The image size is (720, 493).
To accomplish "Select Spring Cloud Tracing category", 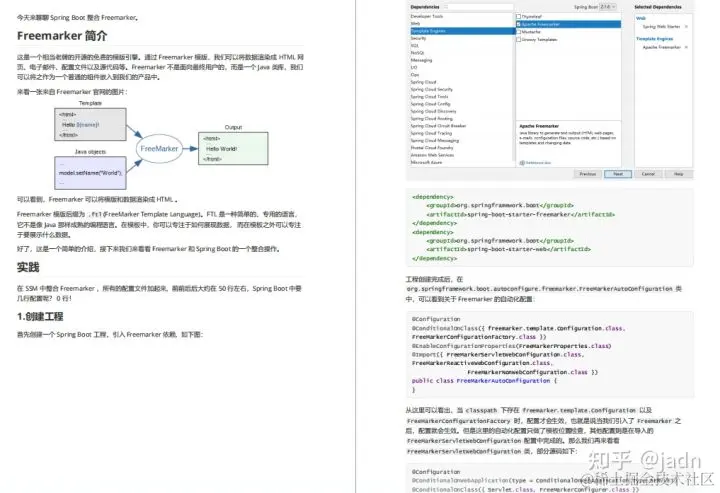I will click(x=431, y=133).
